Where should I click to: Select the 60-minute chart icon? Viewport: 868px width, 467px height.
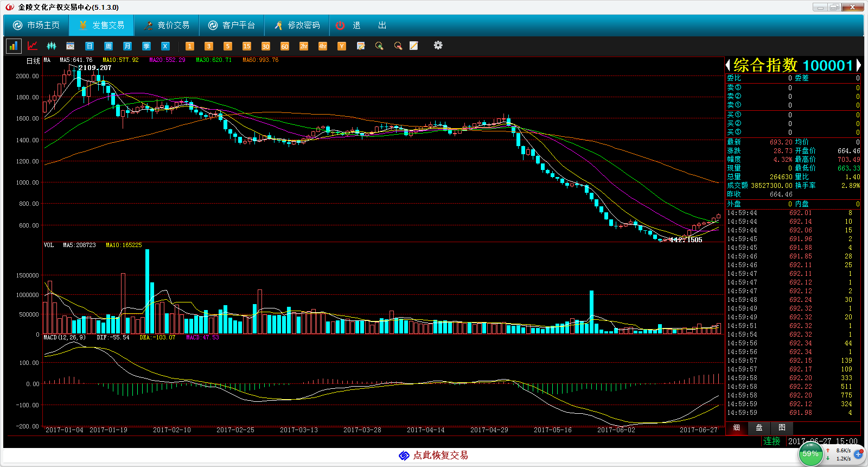(x=285, y=46)
